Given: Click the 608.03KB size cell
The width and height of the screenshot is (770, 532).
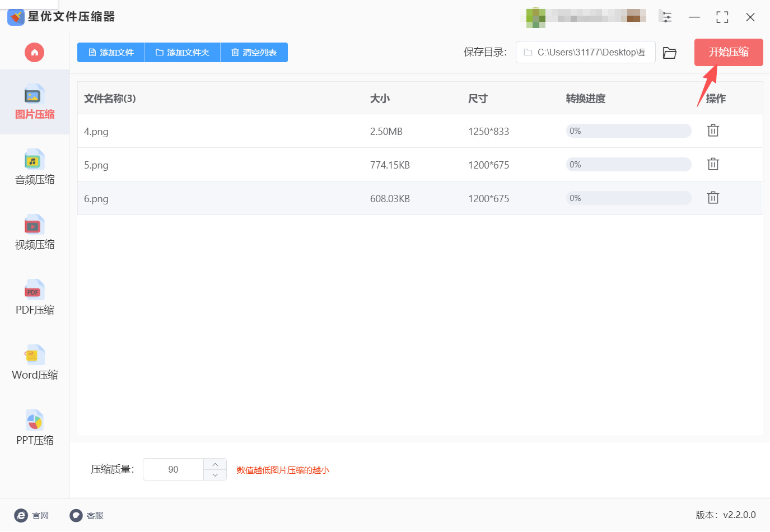Looking at the screenshot, I should click(390, 199).
